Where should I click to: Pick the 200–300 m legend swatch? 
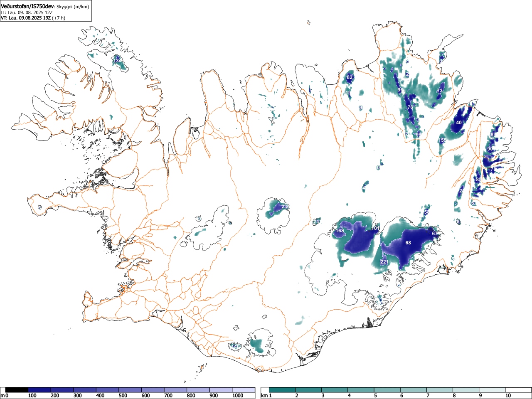62,390
